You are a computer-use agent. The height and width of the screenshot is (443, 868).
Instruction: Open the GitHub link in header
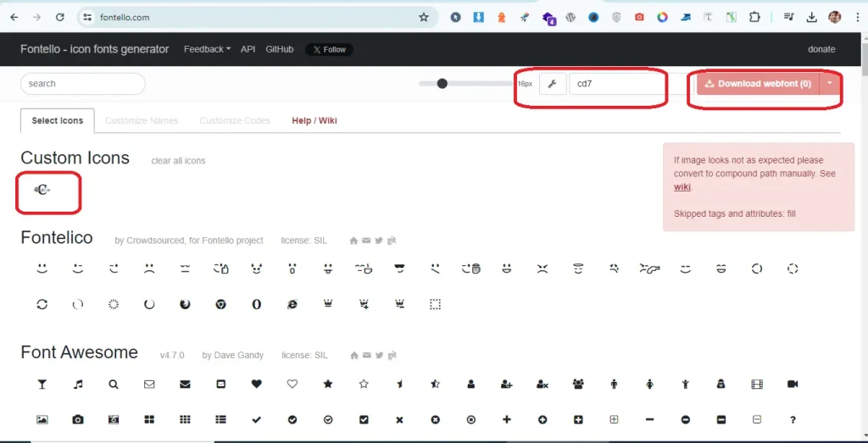(x=280, y=49)
